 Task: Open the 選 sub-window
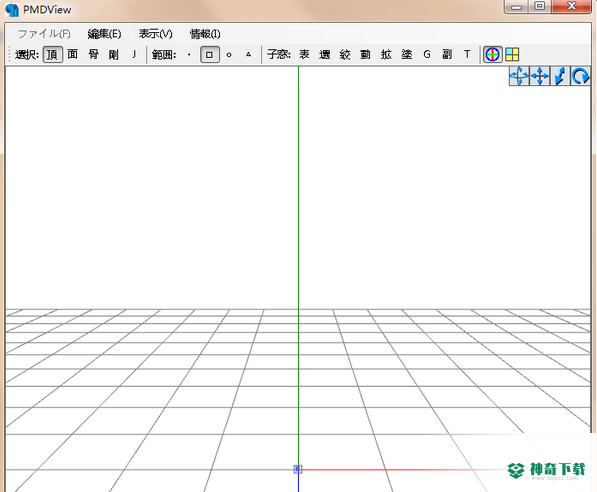pyautogui.click(x=324, y=54)
